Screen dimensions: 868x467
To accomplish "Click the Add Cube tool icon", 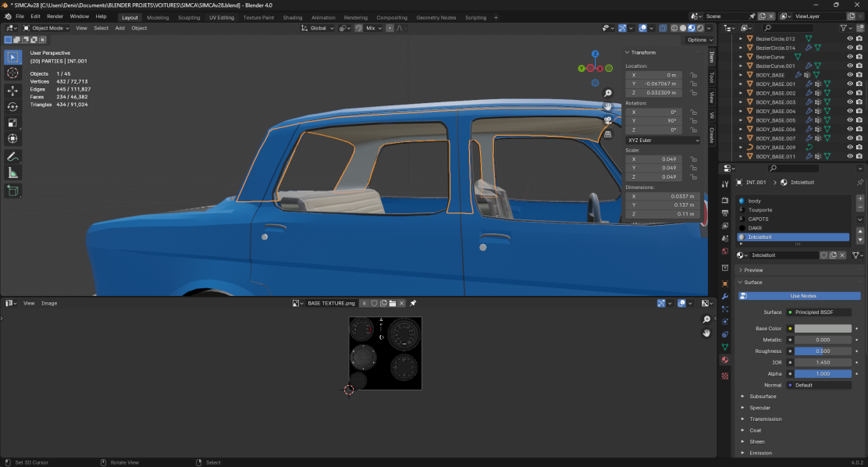I will pos(12,191).
